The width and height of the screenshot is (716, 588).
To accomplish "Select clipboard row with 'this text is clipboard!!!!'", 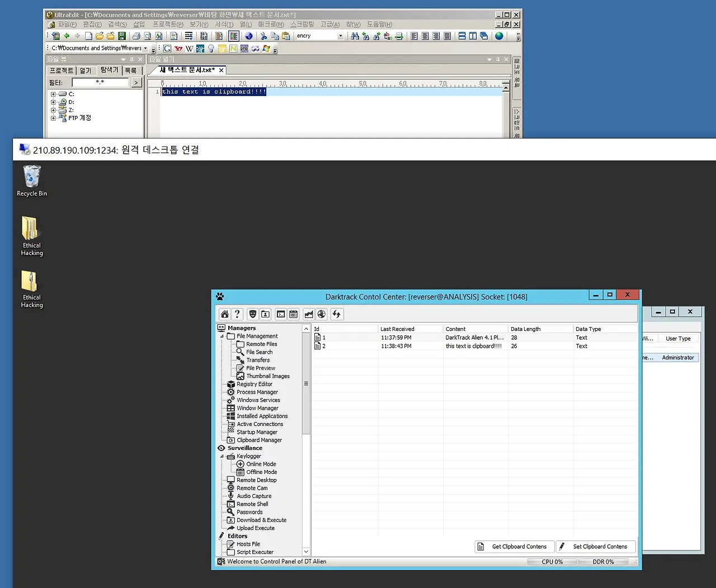I will click(475, 346).
